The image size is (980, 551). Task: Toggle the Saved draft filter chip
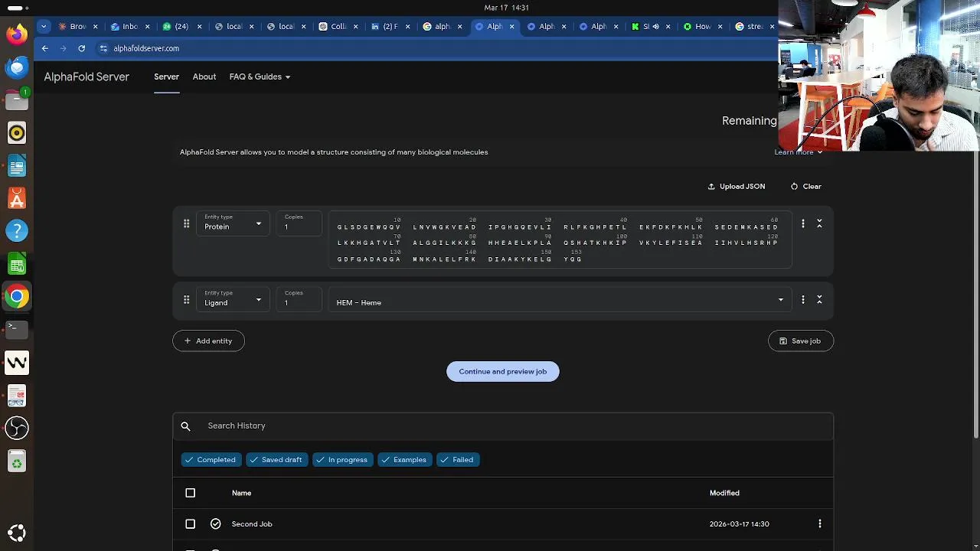(x=276, y=460)
